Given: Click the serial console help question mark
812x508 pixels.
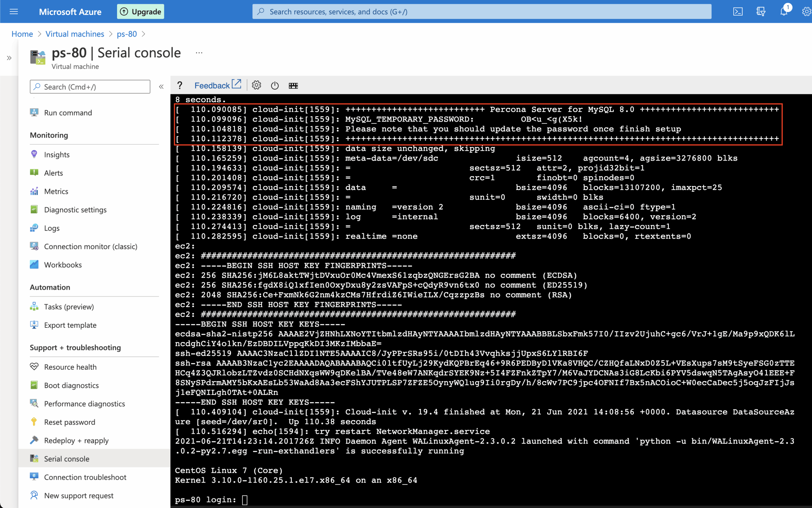Looking at the screenshot, I should pyautogui.click(x=180, y=86).
